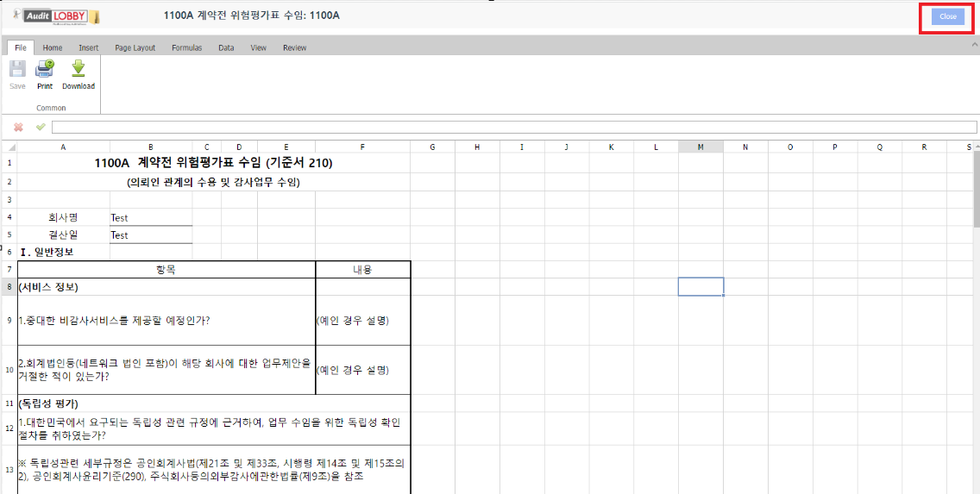Click the Close button
This screenshot has height=494, width=980.
point(947,17)
